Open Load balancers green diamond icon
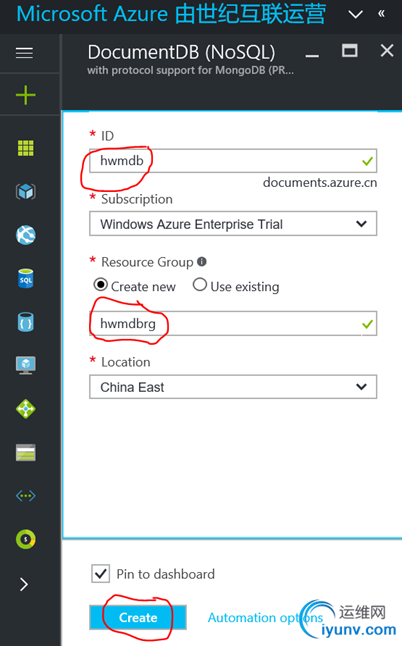The image size is (402, 646). (x=26, y=409)
